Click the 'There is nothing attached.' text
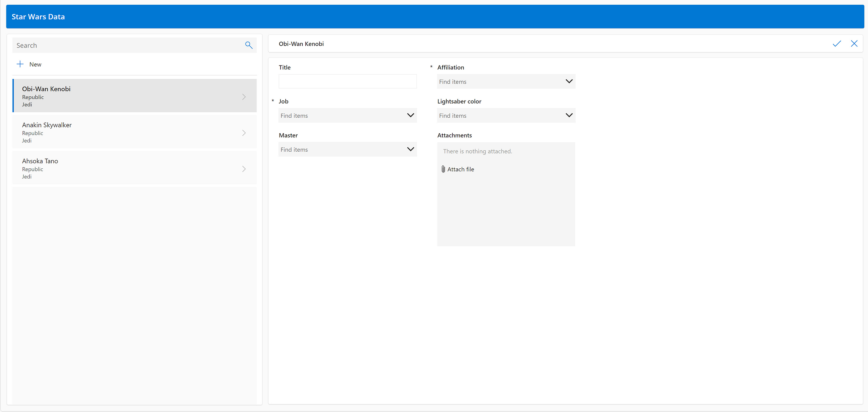Screen dimensions: 868x412 [477, 151]
